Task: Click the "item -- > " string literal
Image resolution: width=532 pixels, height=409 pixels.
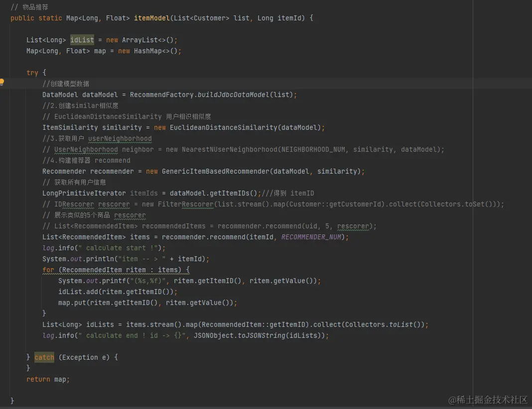Action: click(x=142, y=259)
